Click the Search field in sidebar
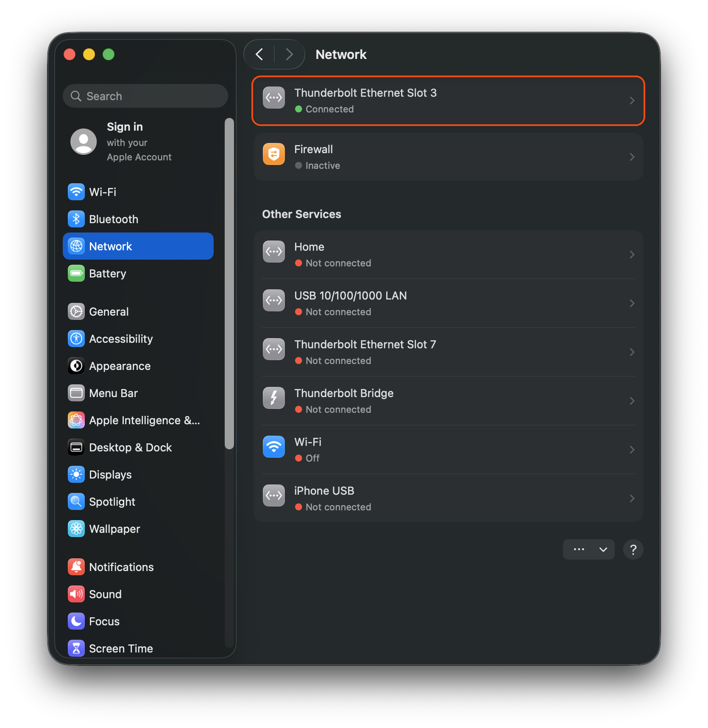Screen dimensions: 708x728 coord(145,96)
